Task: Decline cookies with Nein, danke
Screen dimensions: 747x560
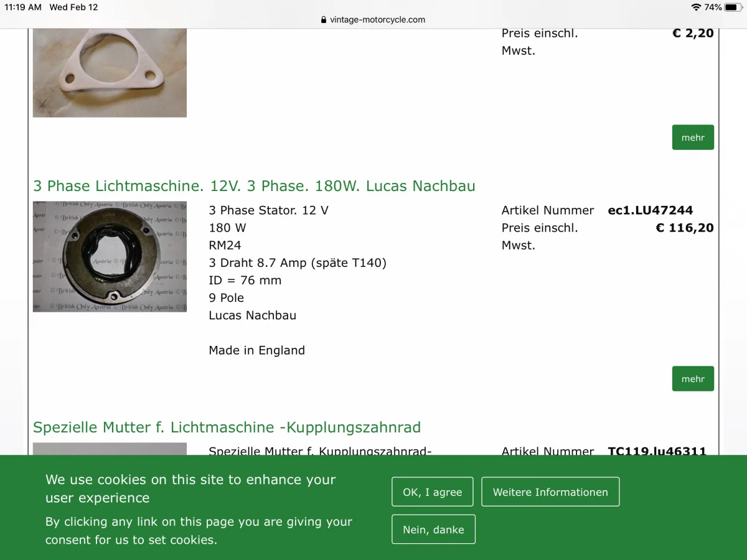Action: coord(433,529)
